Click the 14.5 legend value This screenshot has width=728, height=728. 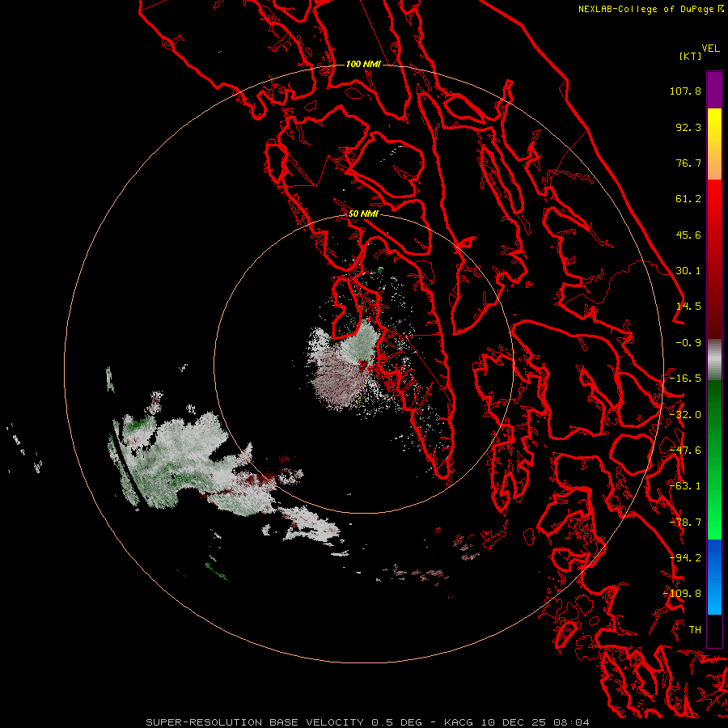[688, 307]
